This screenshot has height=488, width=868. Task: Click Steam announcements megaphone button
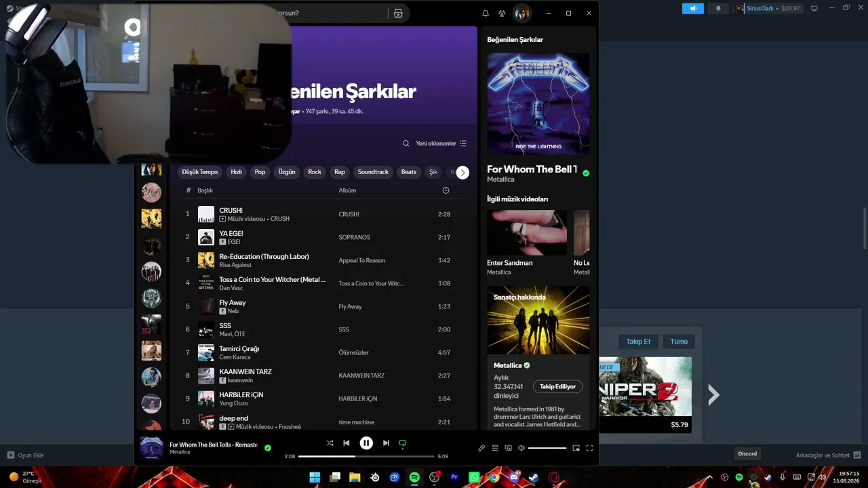(693, 9)
